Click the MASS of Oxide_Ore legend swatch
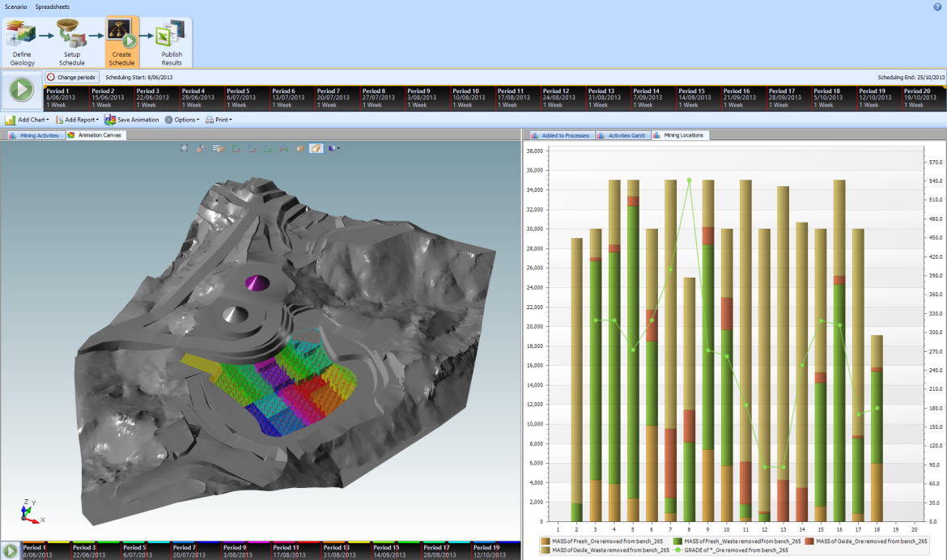This screenshot has width=947, height=560. 811,541
